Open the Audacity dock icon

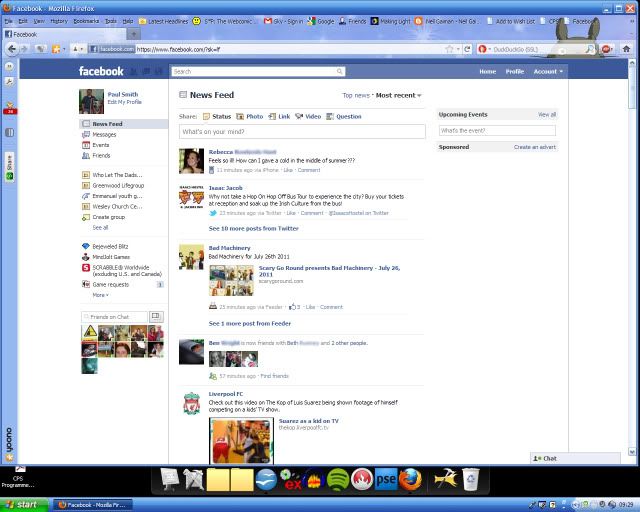(x=313, y=479)
